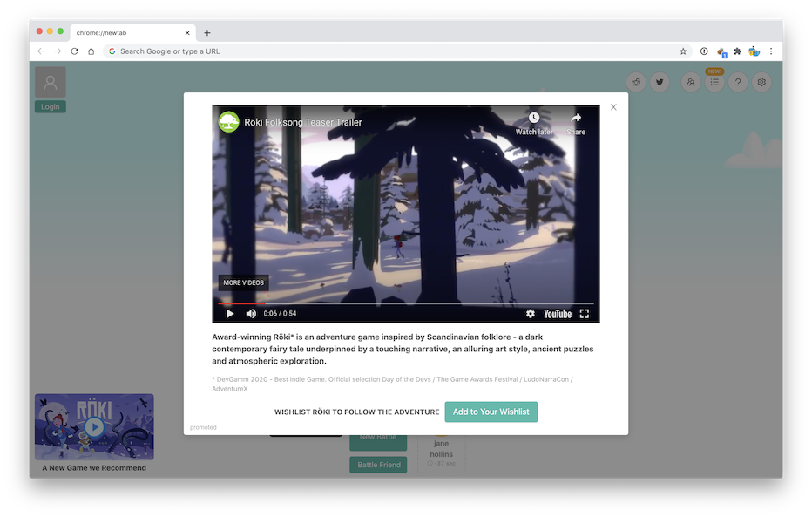This screenshot has width=812, height=517.
Task: Open a new browser tab
Action: [x=207, y=32]
